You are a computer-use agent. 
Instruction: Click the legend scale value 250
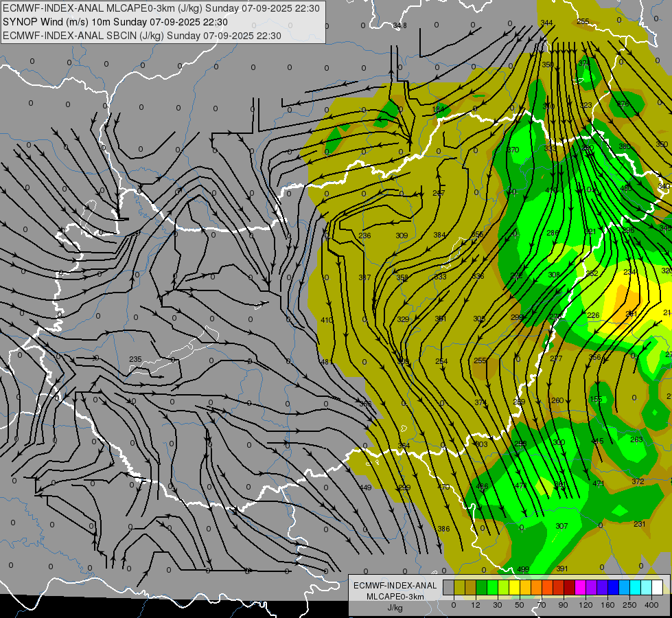tap(629, 605)
